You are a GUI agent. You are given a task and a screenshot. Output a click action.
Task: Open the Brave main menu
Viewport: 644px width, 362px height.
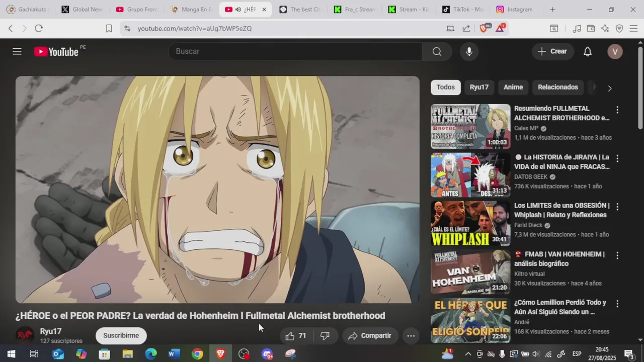pyautogui.click(x=633, y=29)
